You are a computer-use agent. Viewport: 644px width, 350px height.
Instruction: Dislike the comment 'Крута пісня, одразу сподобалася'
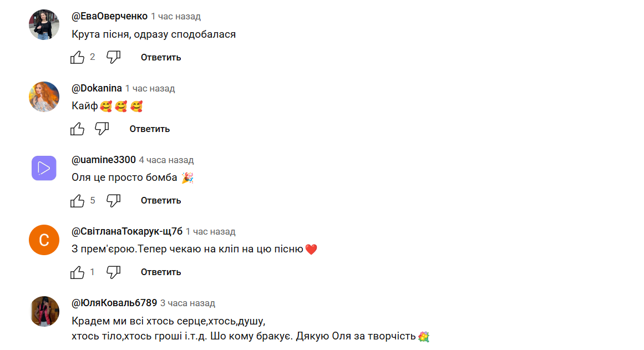click(x=113, y=57)
